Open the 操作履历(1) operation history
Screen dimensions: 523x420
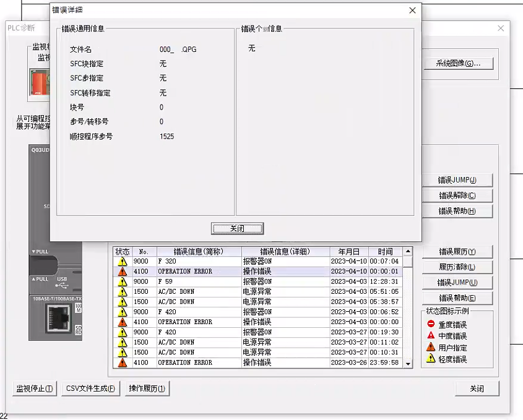147,388
